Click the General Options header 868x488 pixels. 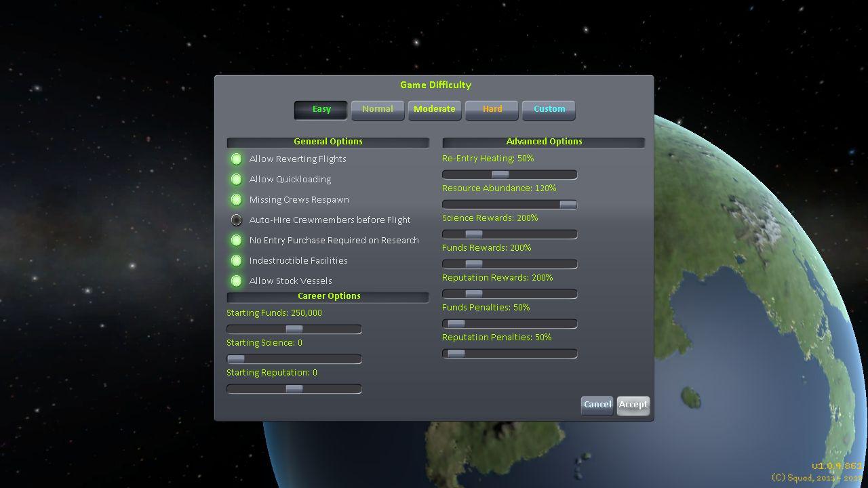(328, 142)
